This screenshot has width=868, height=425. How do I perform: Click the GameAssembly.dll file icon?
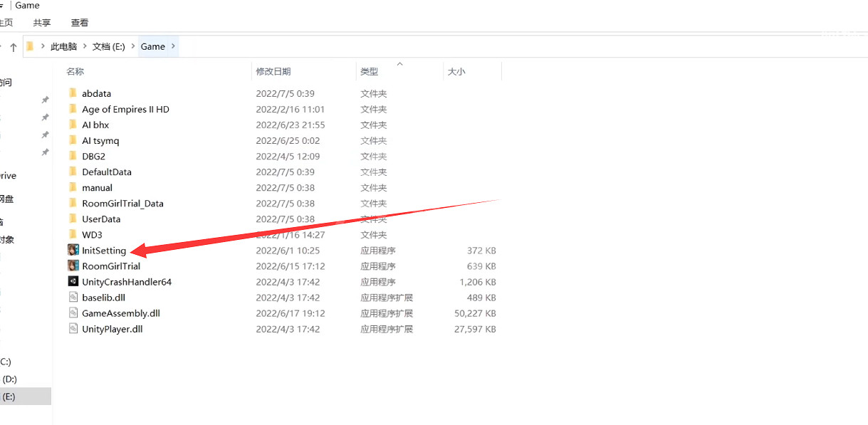pos(73,313)
